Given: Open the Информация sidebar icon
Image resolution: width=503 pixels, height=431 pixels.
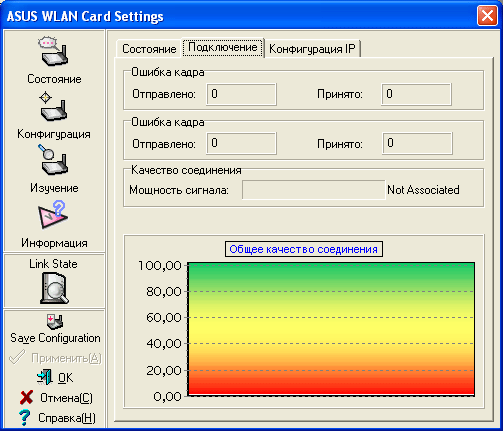Looking at the screenshot, I should [53, 215].
